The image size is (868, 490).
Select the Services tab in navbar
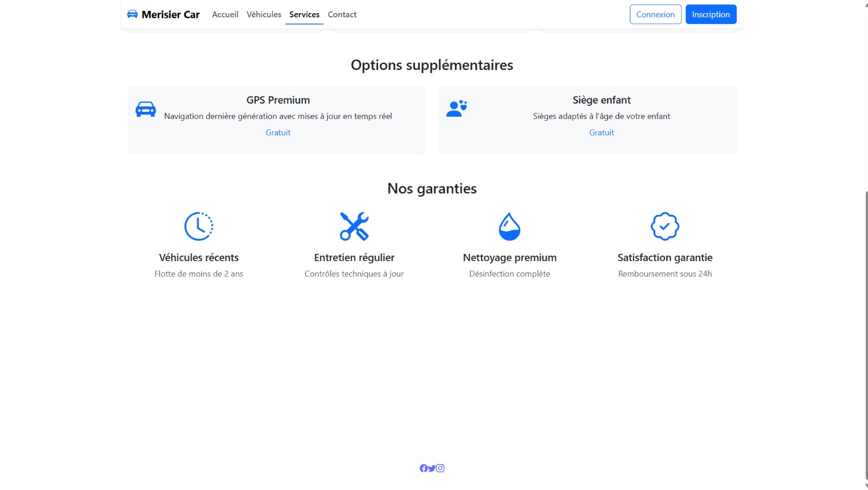(x=304, y=15)
